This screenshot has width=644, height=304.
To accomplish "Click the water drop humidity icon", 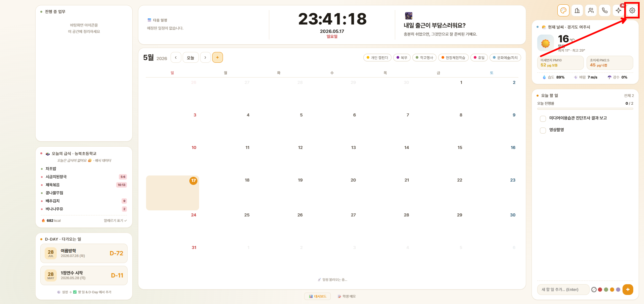I will click(544, 77).
